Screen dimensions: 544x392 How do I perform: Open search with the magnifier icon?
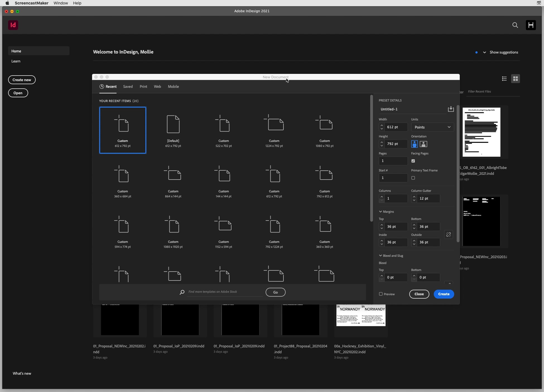[515, 25]
